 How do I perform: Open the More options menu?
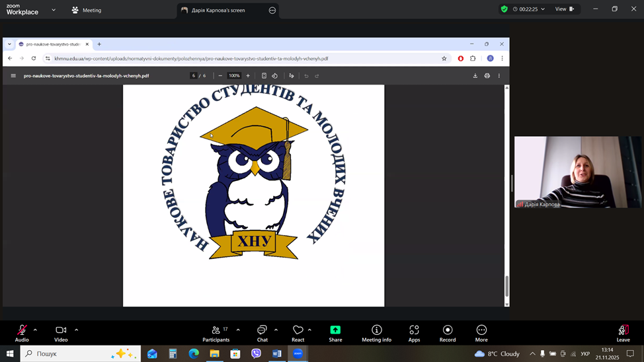pos(481,332)
